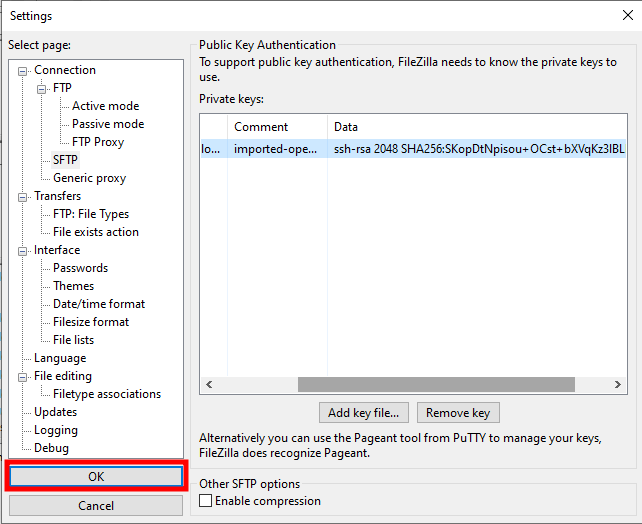Viewport: 642px width, 524px height.
Task: Click the OK button
Action: (x=96, y=477)
